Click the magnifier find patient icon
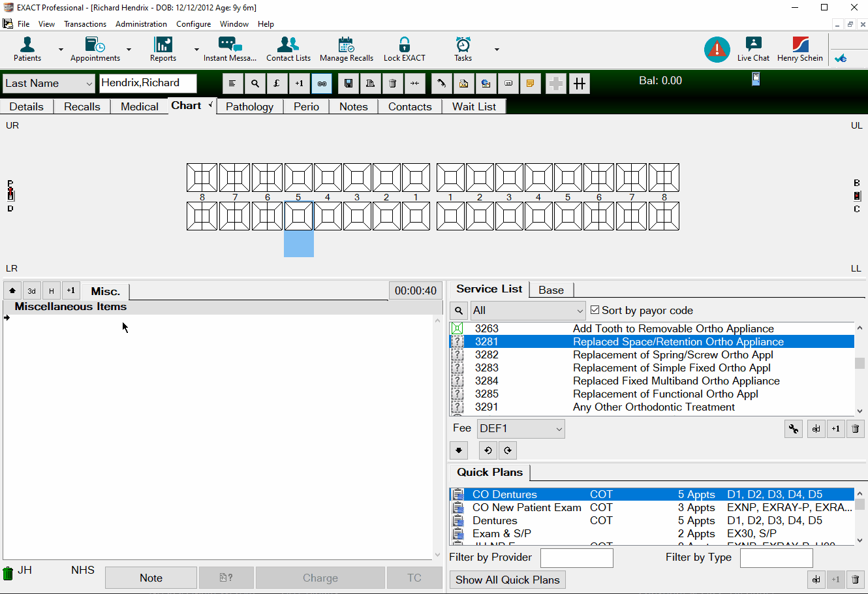This screenshot has height=594, width=868. pos(255,84)
